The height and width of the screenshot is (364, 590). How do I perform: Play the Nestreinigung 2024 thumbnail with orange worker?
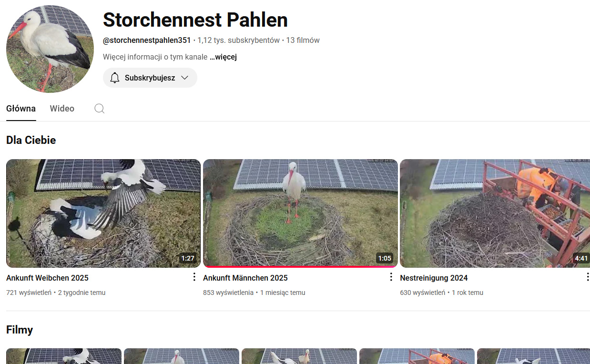(x=495, y=213)
